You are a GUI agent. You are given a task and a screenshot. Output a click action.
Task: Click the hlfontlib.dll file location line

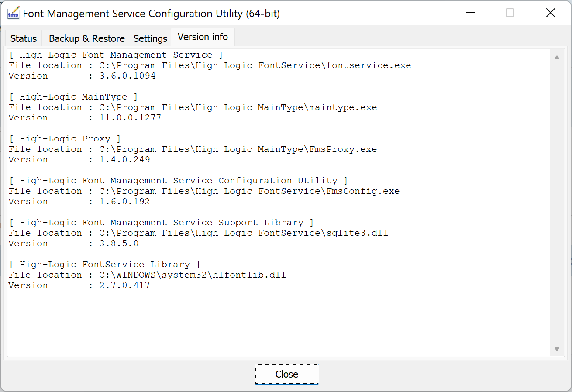pyautogui.click(x=147, y=275)
